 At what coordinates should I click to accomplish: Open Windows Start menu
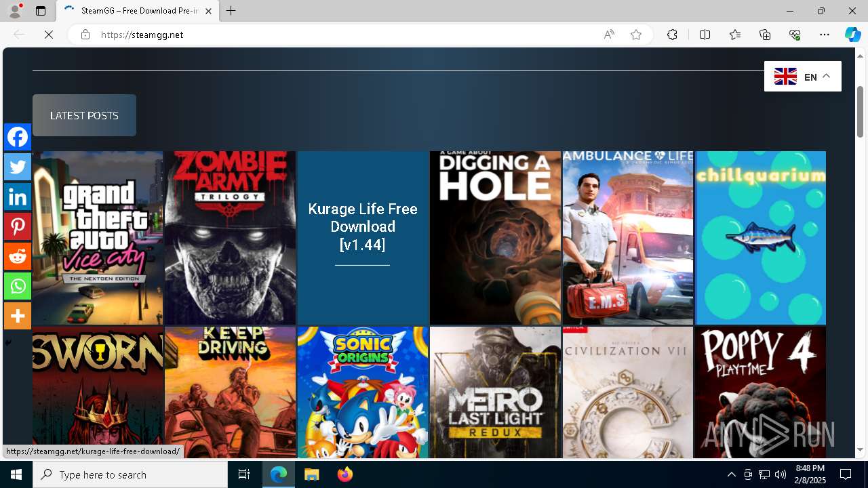(16, 474)
